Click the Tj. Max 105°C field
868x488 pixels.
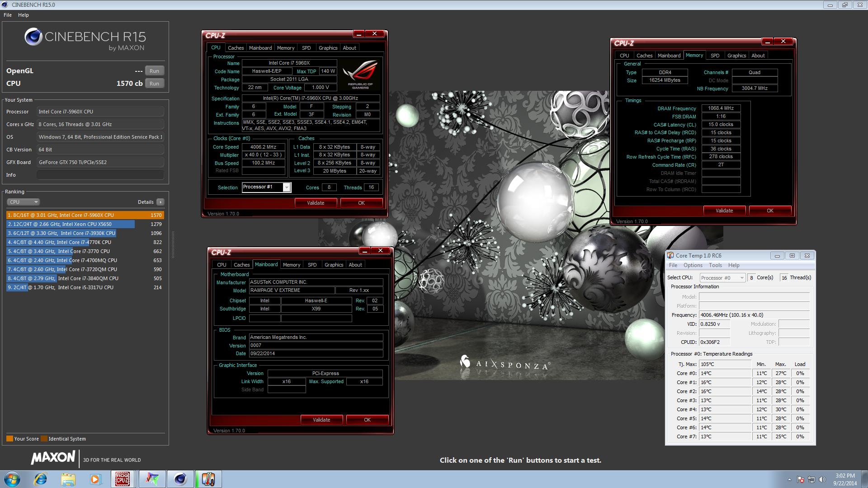click(725, 364)
